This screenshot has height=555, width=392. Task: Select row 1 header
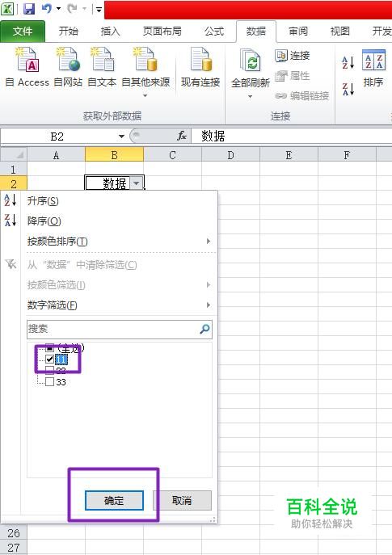[x=14, y=169]
